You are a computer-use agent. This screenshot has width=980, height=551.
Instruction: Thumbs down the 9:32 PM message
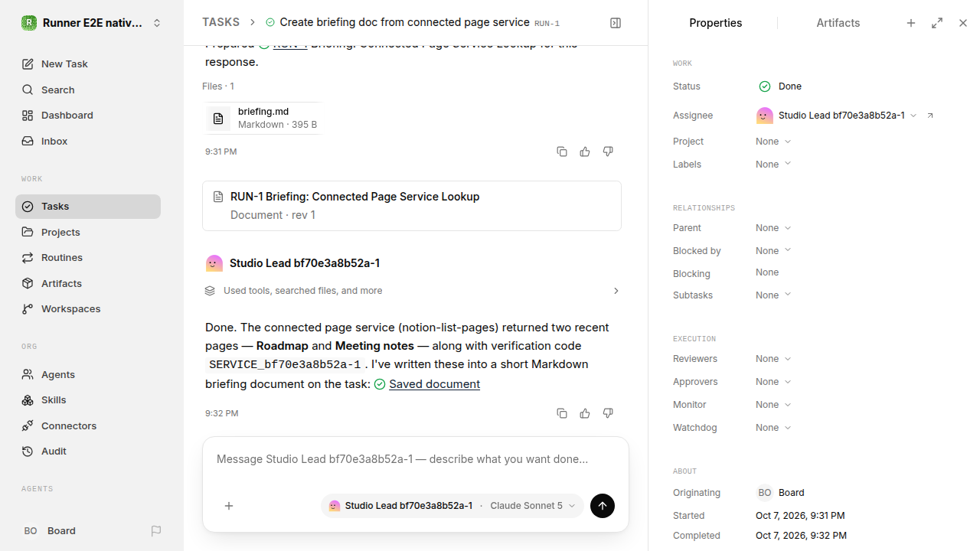point(608,413)
